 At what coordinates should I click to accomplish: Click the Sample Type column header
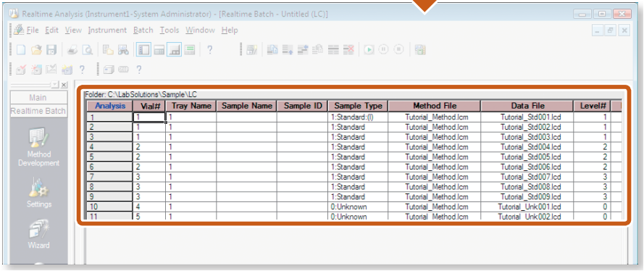coord(358,106)
